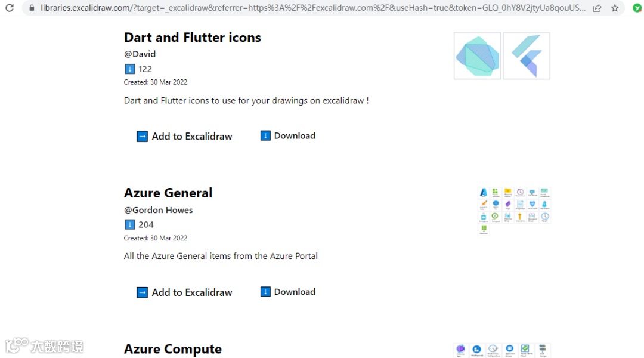Click the download count icon under @Gordon Howes
Screen dimensions: 644x358
tap(129, 224)
